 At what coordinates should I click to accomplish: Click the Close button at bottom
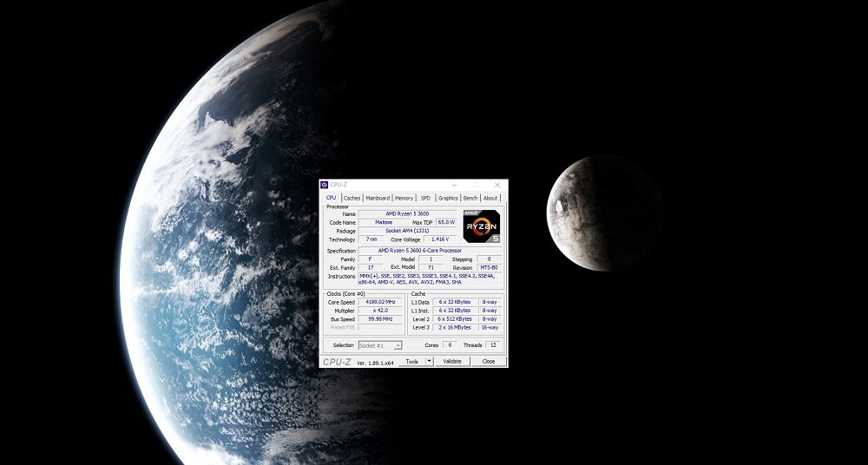pos(489,362)
